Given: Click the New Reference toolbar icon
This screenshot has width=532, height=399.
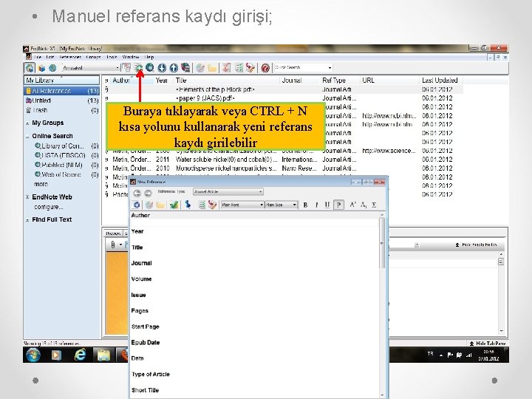Looking at the screenshot, I should [138, 68].
